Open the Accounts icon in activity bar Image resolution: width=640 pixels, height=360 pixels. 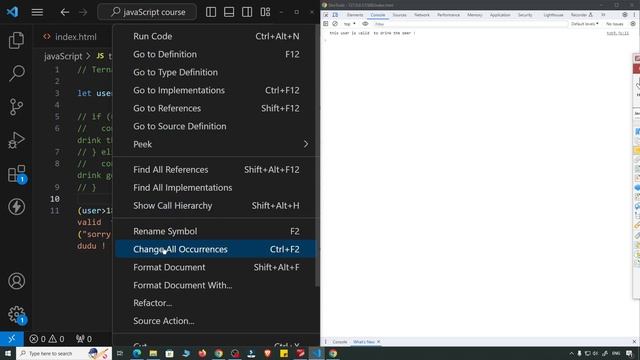[x=16, y=281]
